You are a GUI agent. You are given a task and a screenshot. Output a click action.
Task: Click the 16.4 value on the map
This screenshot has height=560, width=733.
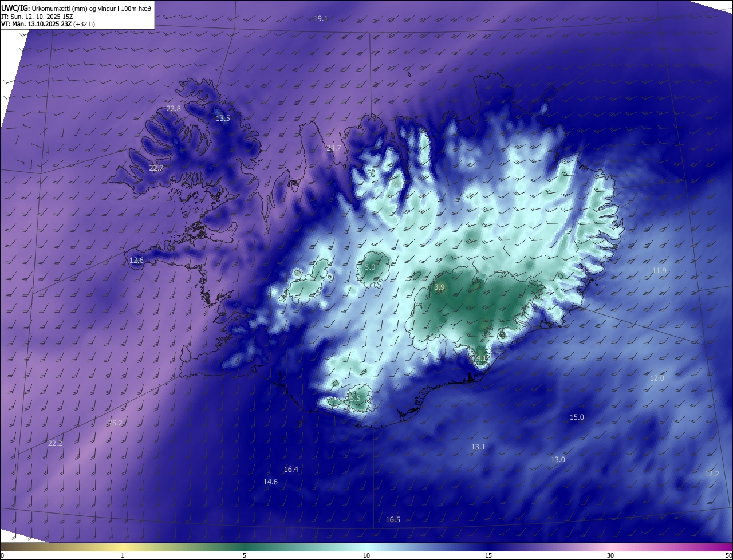click(x=291, y=470)
